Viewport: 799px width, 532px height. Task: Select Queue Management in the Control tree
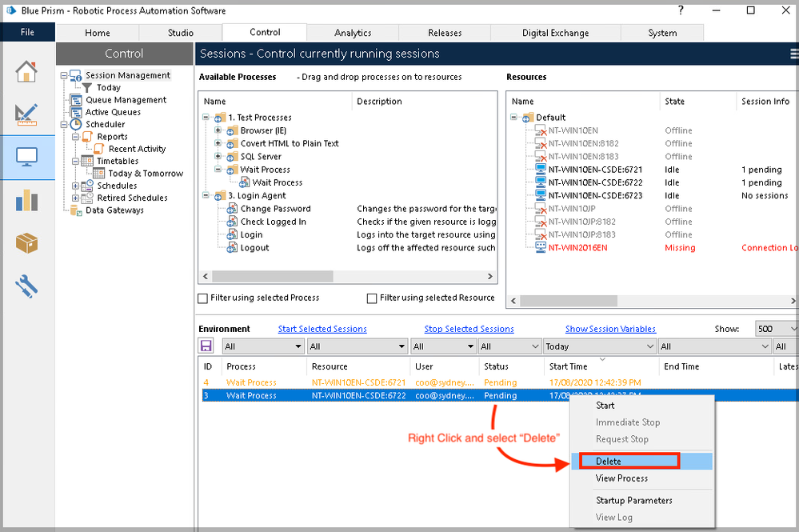pos(126,100)
